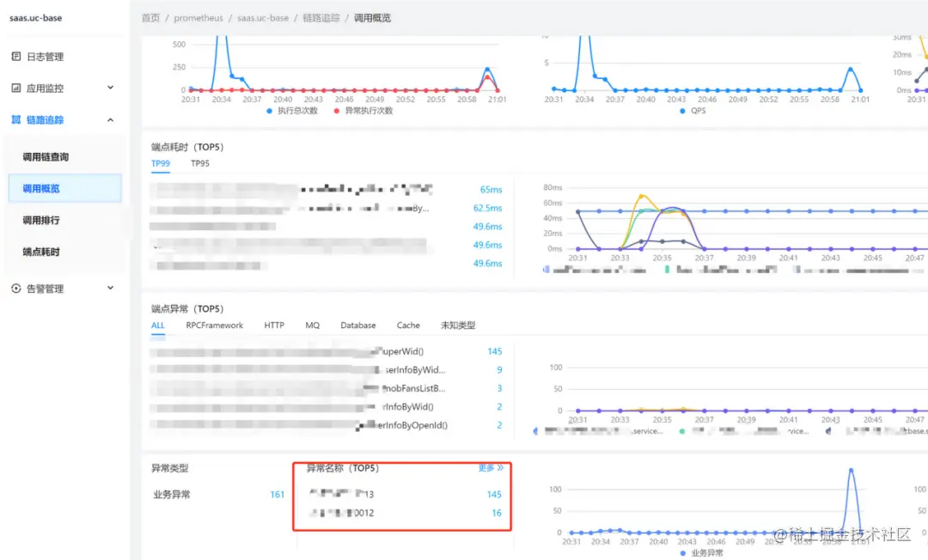Click the uperWid() endpoint exception row
Screen dimensions: 928x560
click(x=326, y=351)
